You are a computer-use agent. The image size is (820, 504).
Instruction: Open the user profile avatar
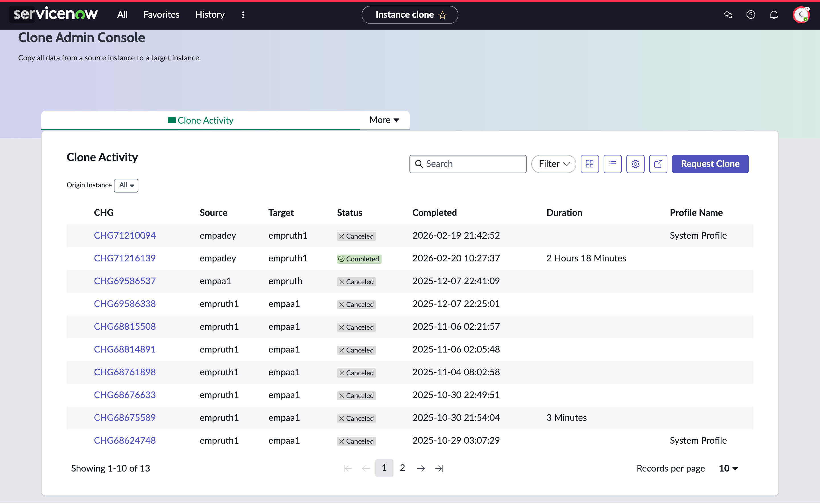click(x=801, y=14)
